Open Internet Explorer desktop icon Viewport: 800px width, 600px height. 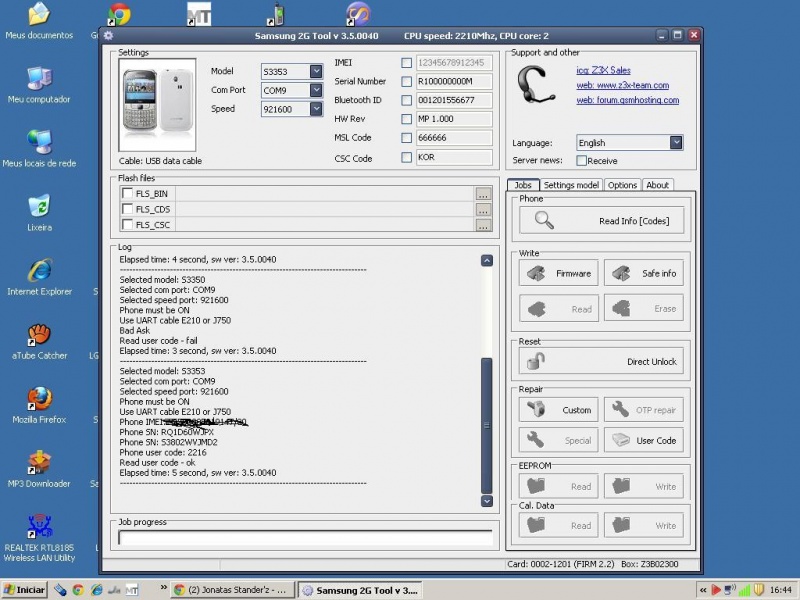pyautogui.click(x=39, y=277)
